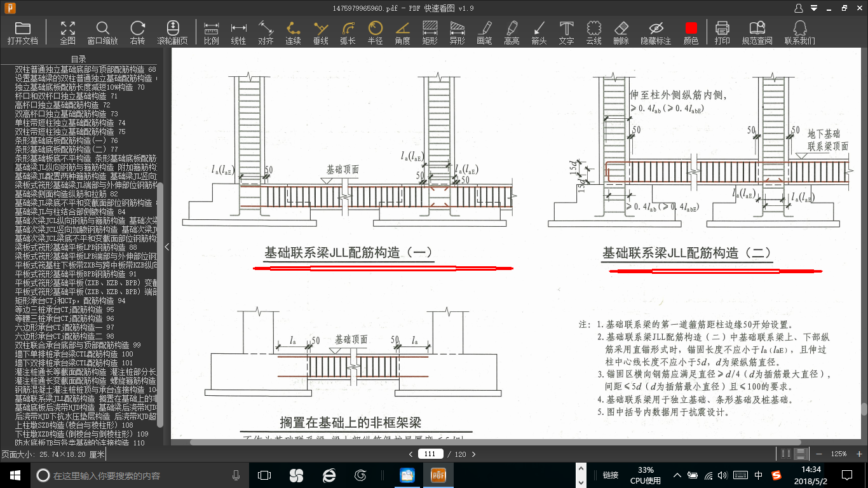This screenshot has height=488, width=868.
Task: Open the title bar dropdown arrow menu
Action: [x=813, y=8]
